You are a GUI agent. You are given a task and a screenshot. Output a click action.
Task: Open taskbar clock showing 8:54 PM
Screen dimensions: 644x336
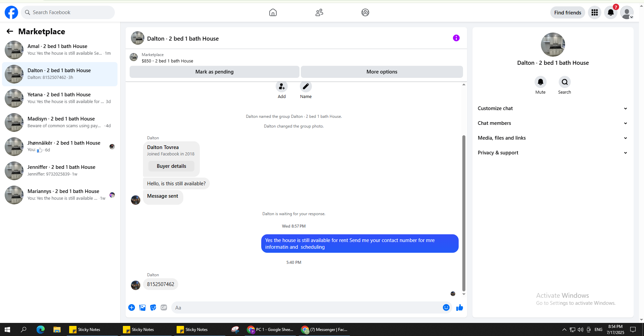(615, 330)
